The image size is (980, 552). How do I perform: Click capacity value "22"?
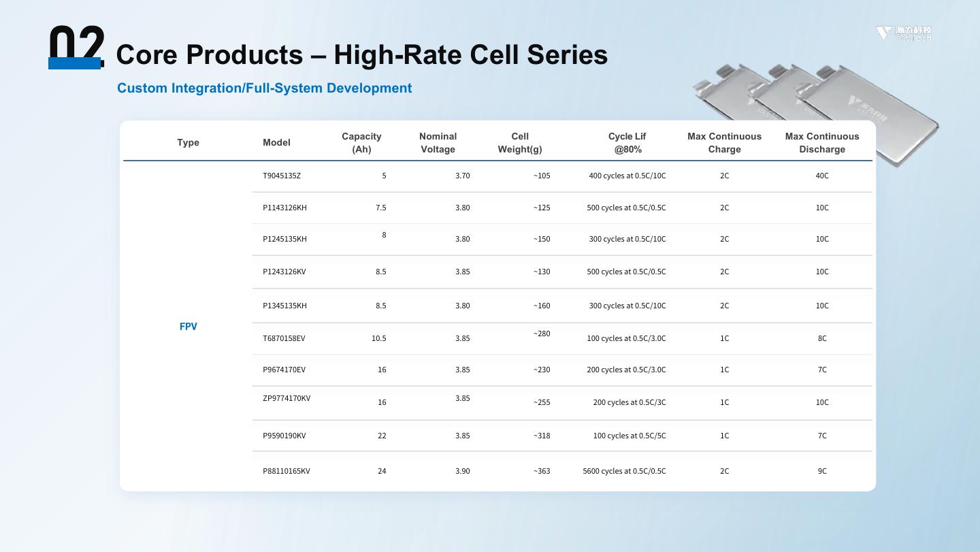tap(382, 436)
